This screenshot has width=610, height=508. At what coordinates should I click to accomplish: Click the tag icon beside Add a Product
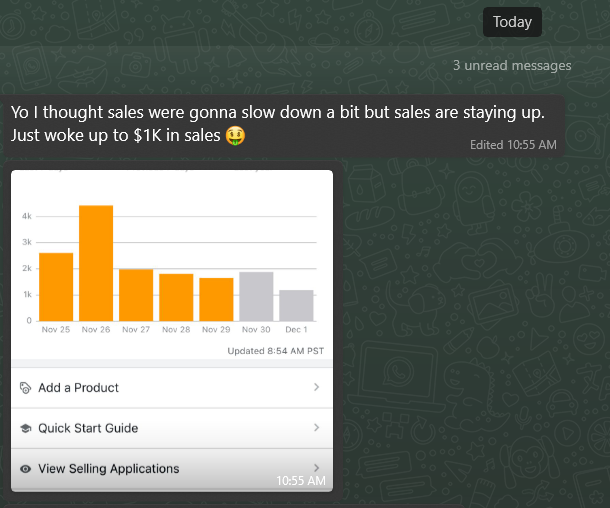click(26, 388)
